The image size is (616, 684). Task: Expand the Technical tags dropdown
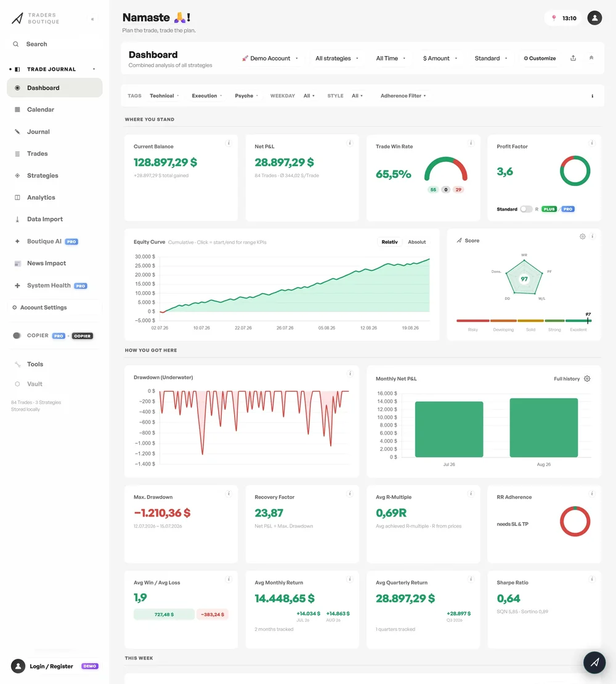164,96
